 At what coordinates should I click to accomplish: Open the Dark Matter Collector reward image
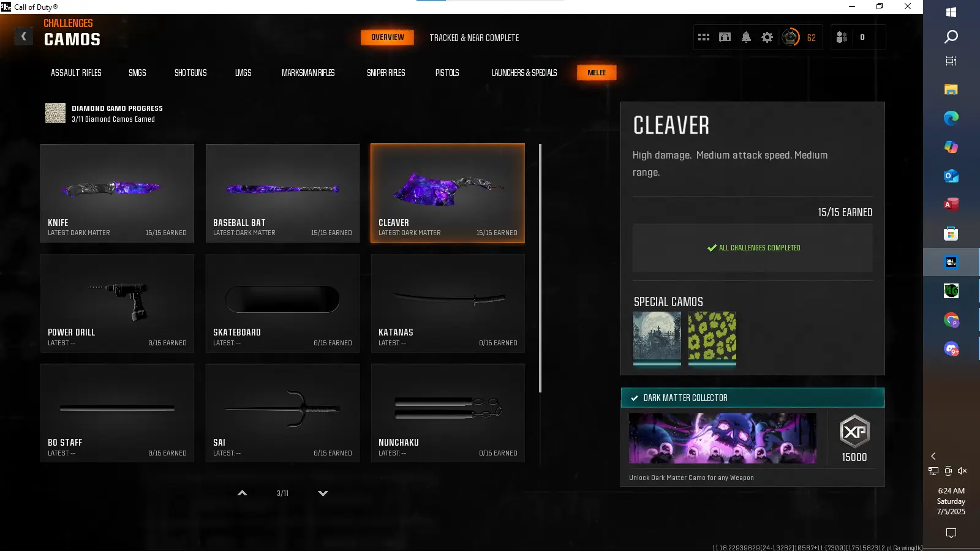pos(723,438)
